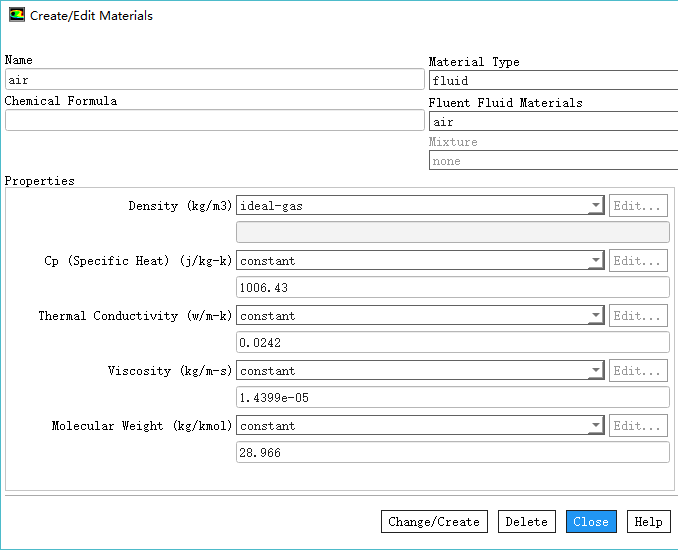Screen dimensions: 678x550
Task: Click the Name field containing air
Action: point(214,80)
